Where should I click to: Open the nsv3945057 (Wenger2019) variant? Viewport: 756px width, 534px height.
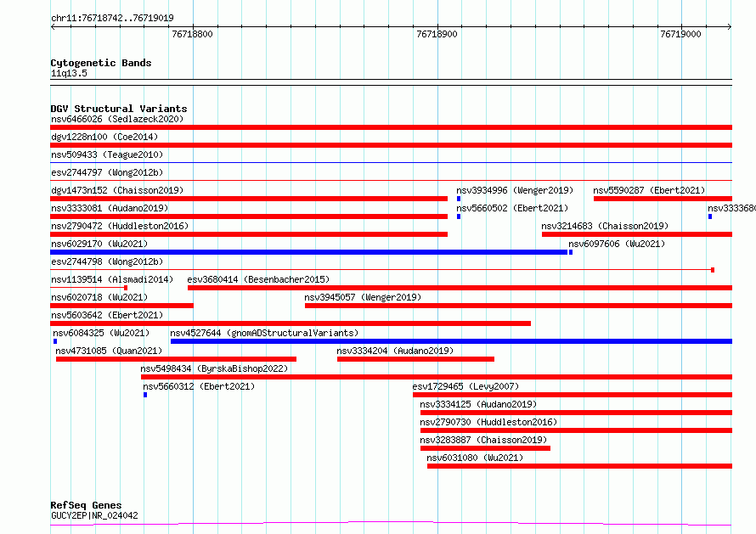click(x=363, y=297)
